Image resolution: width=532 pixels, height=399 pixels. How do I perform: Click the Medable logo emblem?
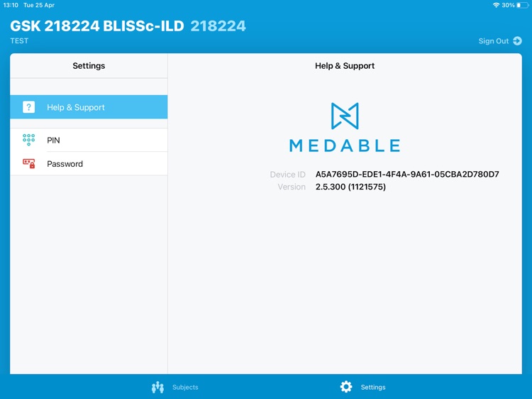tap(345, 116)
